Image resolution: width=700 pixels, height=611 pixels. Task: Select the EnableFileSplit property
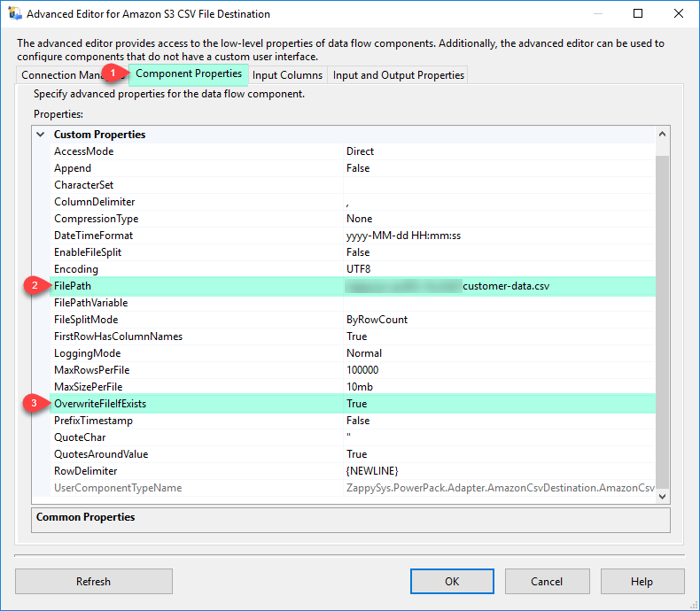[x=88, y=252]
